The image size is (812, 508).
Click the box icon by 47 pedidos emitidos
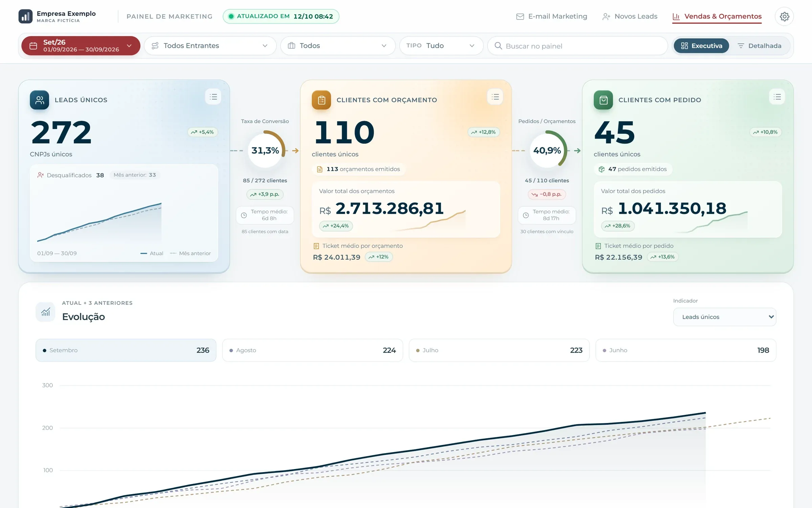pyautogui.click(x=602, y=169)
